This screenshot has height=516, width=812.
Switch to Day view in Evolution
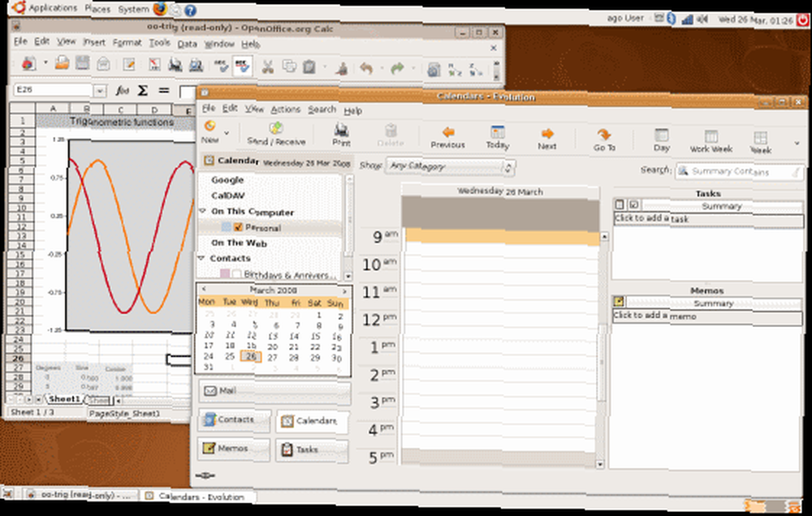(x=661, y=141)
